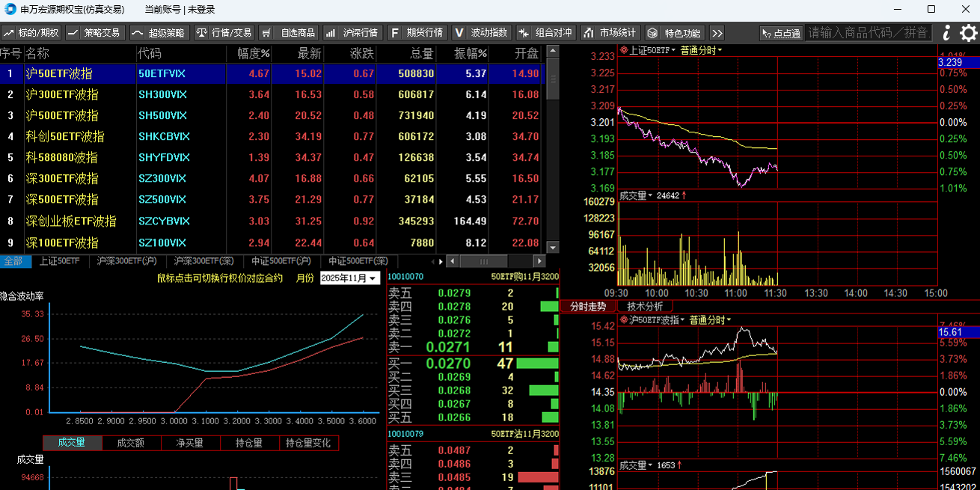The width and height of the screenshot is (980, 490).
Task: Select 成交额 chart mode
Action: click(x=131, y=443)
